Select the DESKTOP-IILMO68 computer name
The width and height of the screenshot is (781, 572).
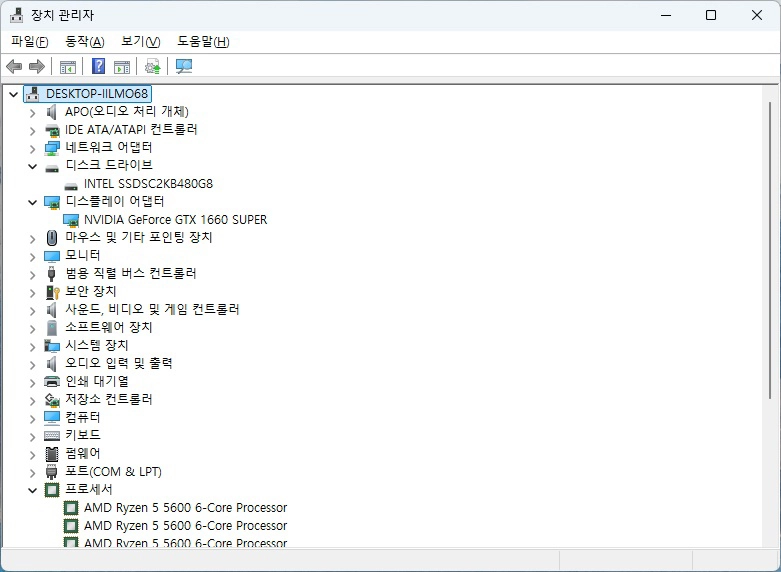[97, 94]
